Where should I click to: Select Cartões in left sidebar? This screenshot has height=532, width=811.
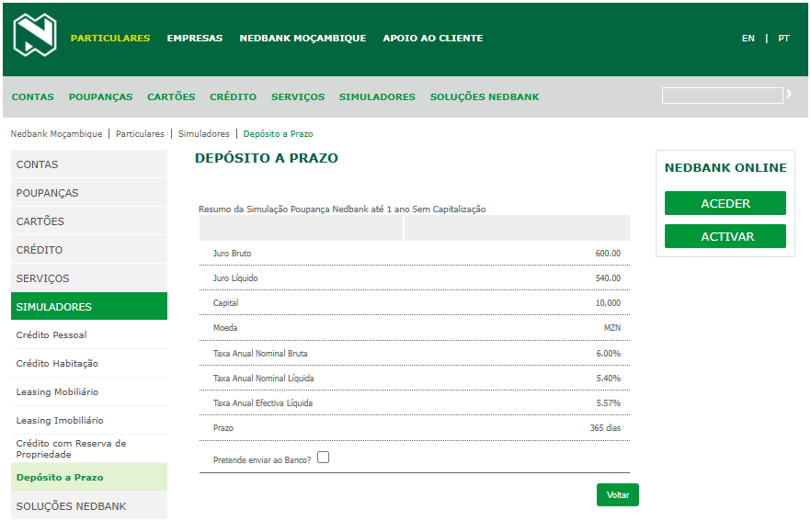[x=89, y=221]
